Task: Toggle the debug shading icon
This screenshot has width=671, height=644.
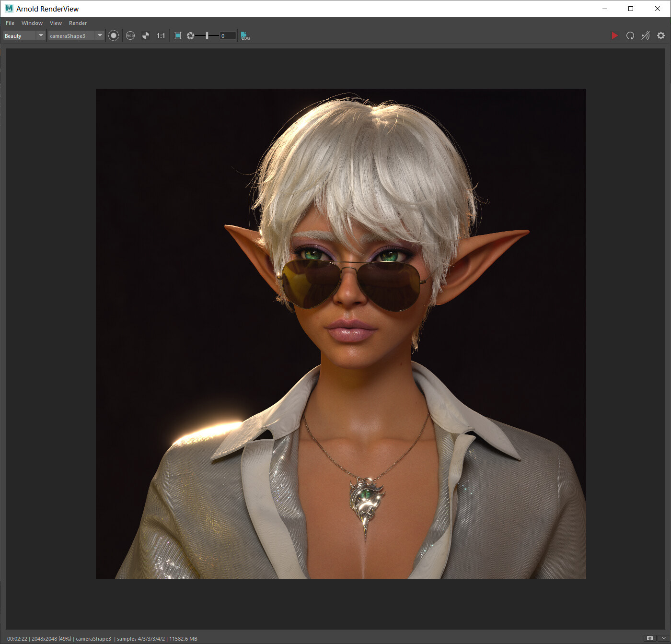Action: [x=646, y=35]
